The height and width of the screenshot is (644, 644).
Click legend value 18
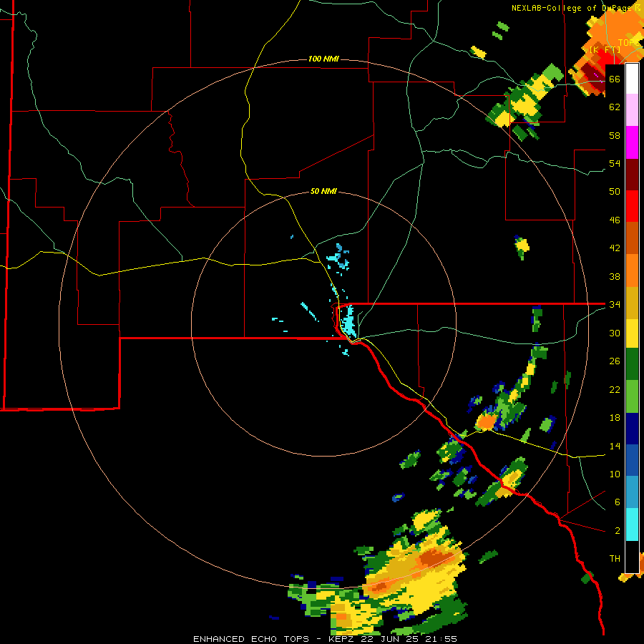click(x=615, y=418)
